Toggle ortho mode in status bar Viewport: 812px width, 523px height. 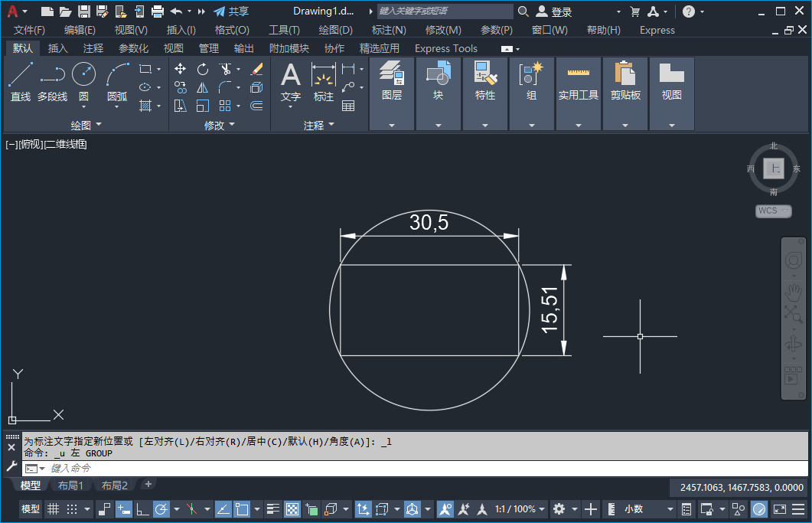(142, 509)
